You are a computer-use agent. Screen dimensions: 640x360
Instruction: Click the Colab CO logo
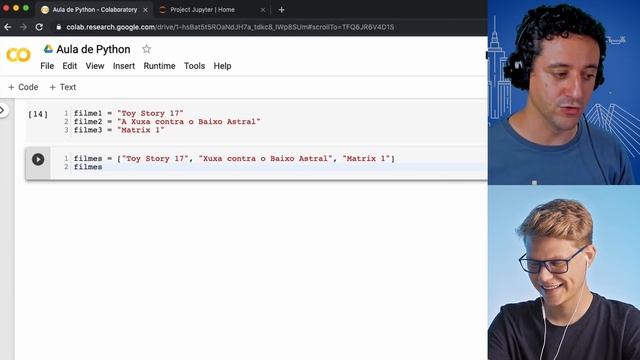click(x=18, y=55)
